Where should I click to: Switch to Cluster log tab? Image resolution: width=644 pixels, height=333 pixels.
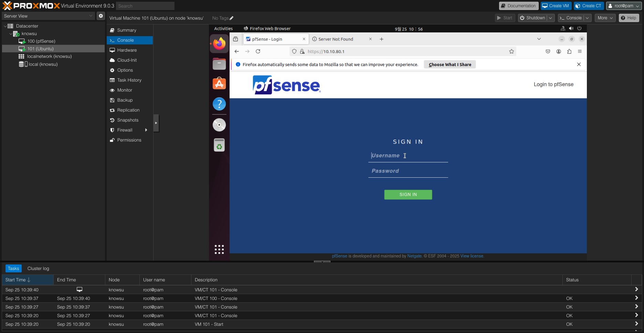click(x=38, y=269)
